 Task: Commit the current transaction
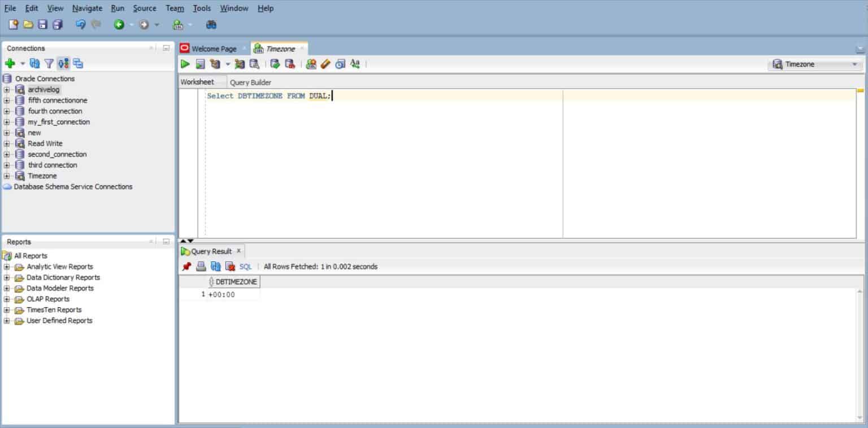point(276,64)
